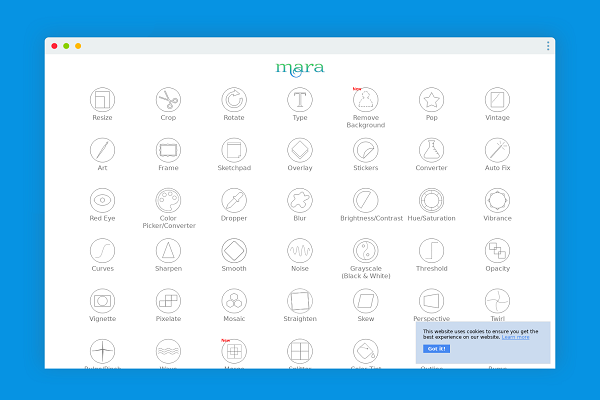Open the Color Tint tag icon

point(366,351)
